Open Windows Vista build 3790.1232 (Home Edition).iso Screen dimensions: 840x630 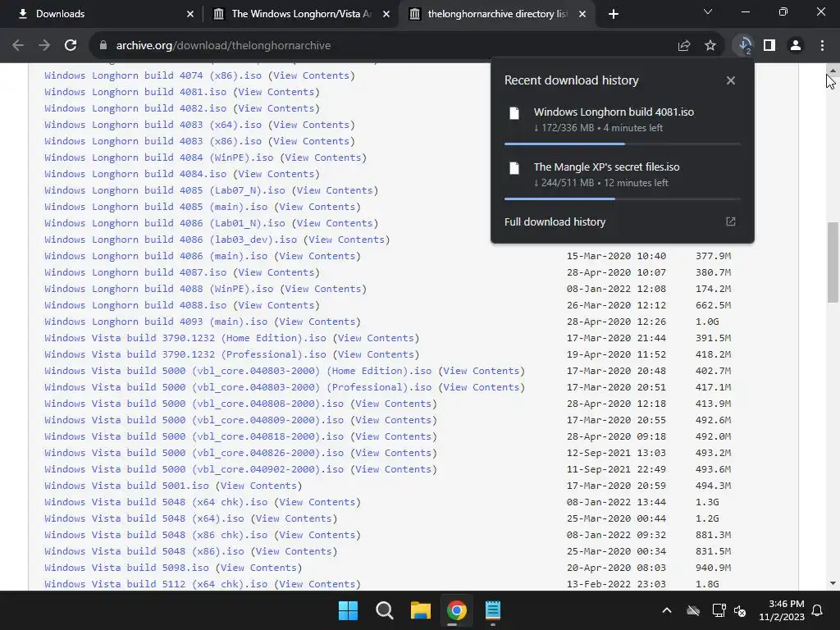click(185, 338)
